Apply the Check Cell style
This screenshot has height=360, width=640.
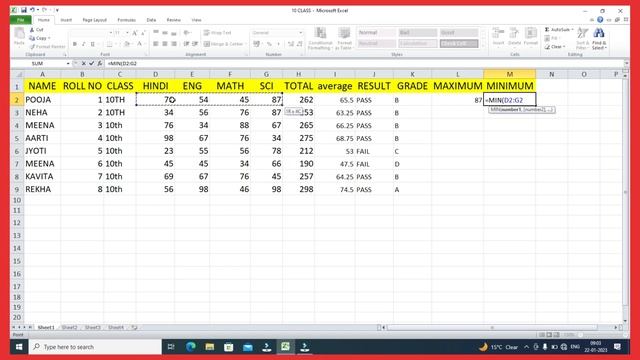(459, 44)
